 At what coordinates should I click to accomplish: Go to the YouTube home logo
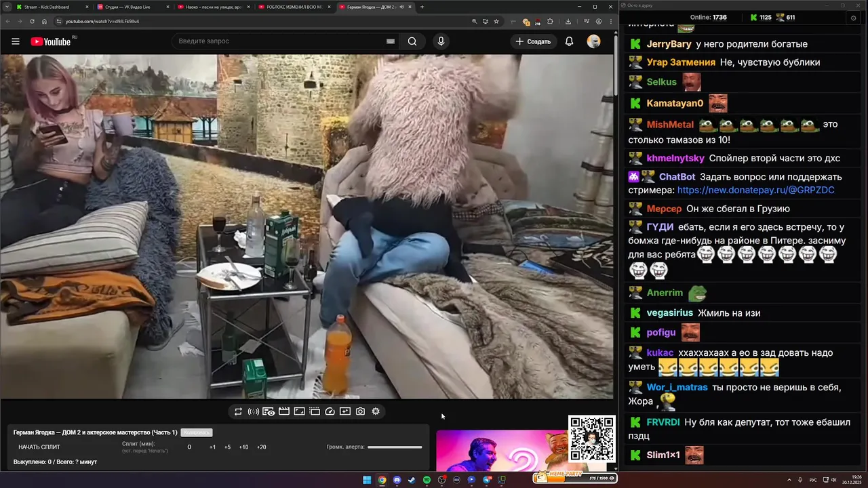pyautogui.click(x=51, y=41)
